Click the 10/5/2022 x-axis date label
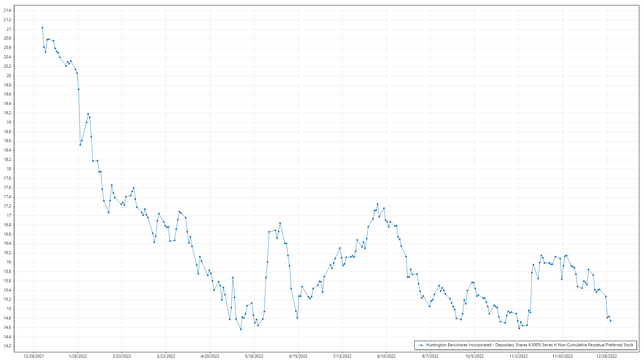Image resolution: width=644 pixels, height=362 pixels. tap(474, 356)
